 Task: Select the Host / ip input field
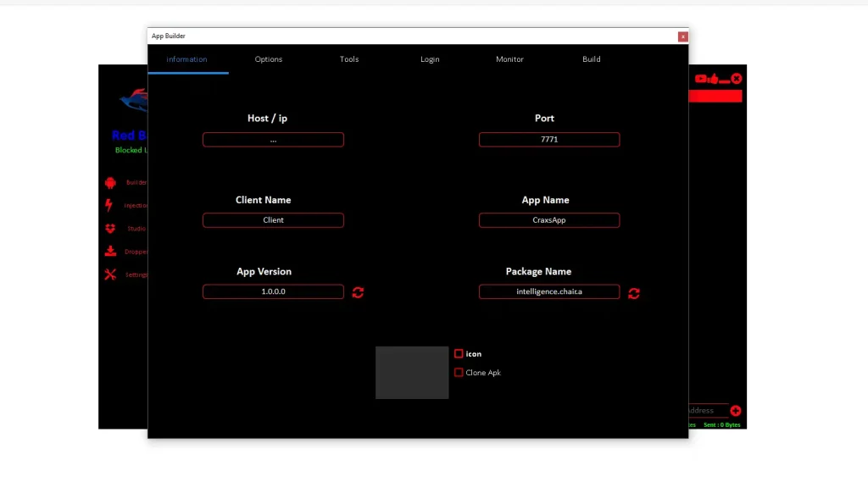click(273, 139)
